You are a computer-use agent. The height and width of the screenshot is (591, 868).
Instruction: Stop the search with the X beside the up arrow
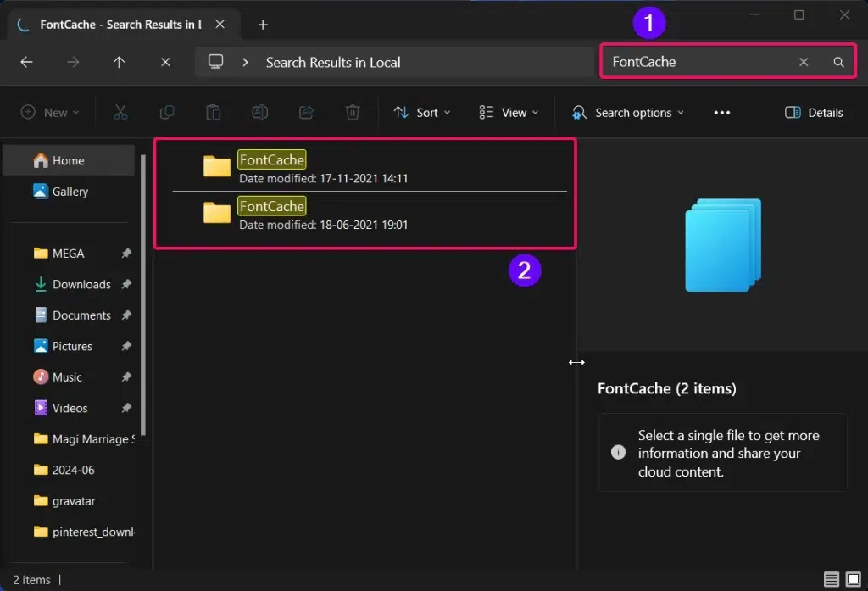tap(165, 62)
